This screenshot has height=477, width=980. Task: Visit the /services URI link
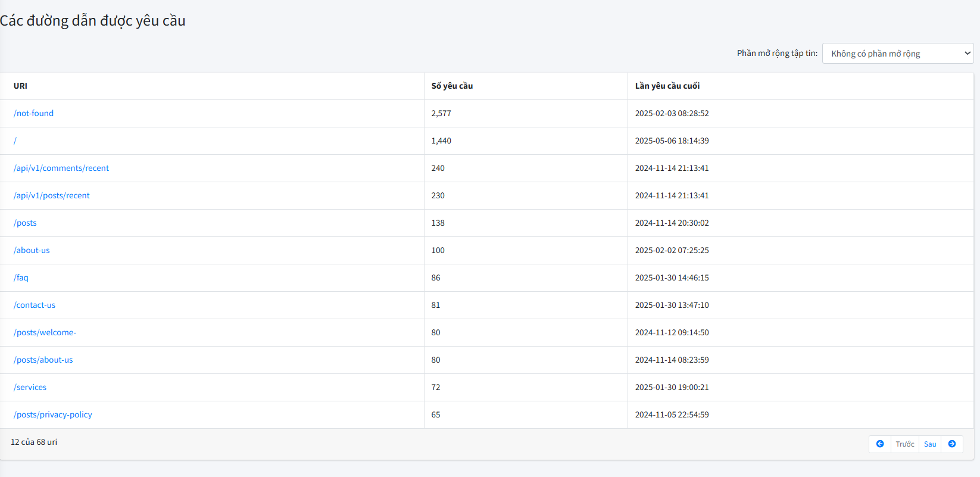[30, 387]
